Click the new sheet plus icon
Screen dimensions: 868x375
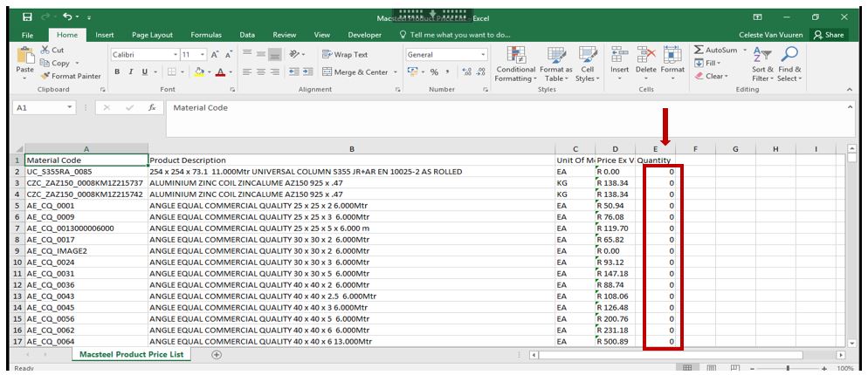pos(217,354)
